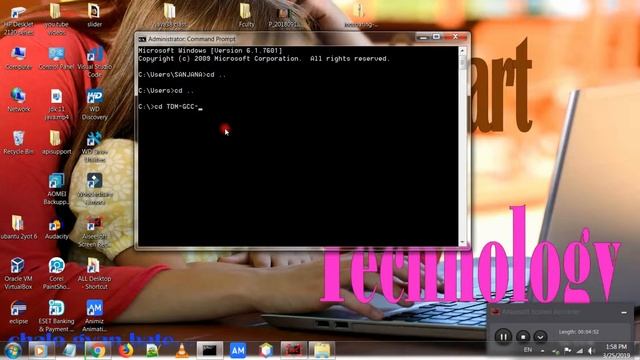
Task: Launch Visual Studio Code shortcut
Action: point(94,62)
